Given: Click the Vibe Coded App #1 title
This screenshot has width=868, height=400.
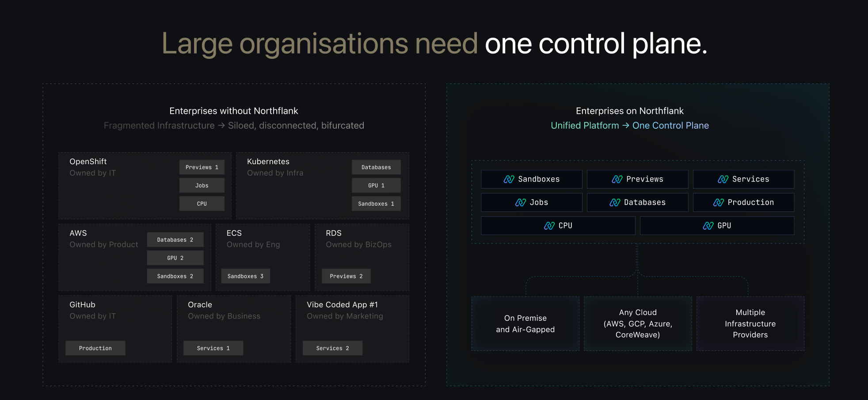Looking at the screenshot, I should click(343, 305).
